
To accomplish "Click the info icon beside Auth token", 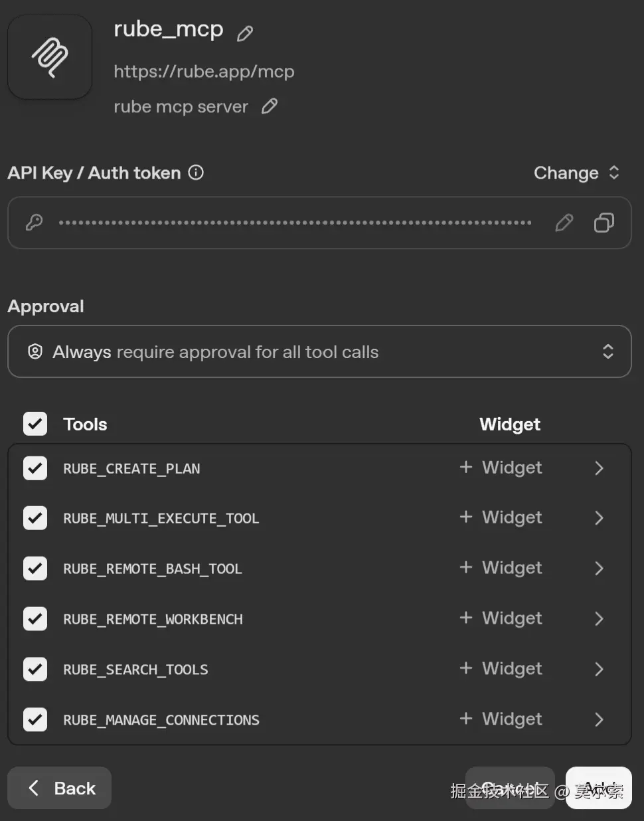I will (196, 173).
